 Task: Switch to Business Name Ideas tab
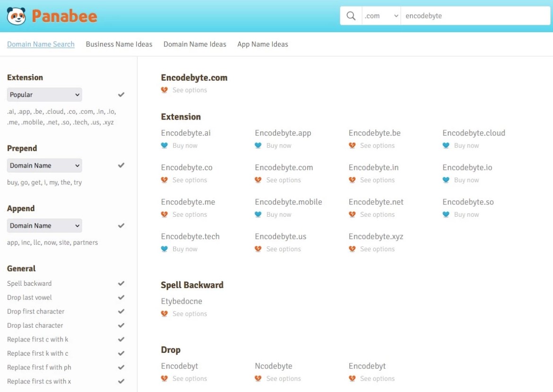[x=119, y=44]
